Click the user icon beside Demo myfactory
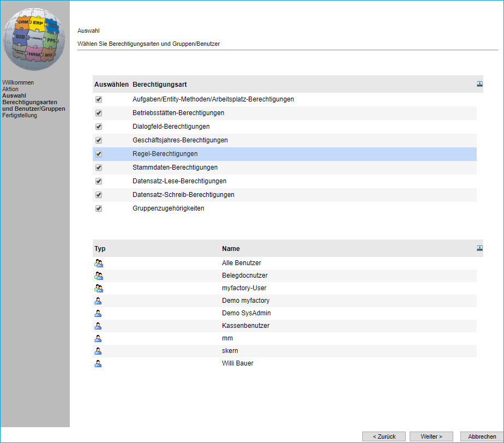The image size is (504, 443). (x=98, y=301)
